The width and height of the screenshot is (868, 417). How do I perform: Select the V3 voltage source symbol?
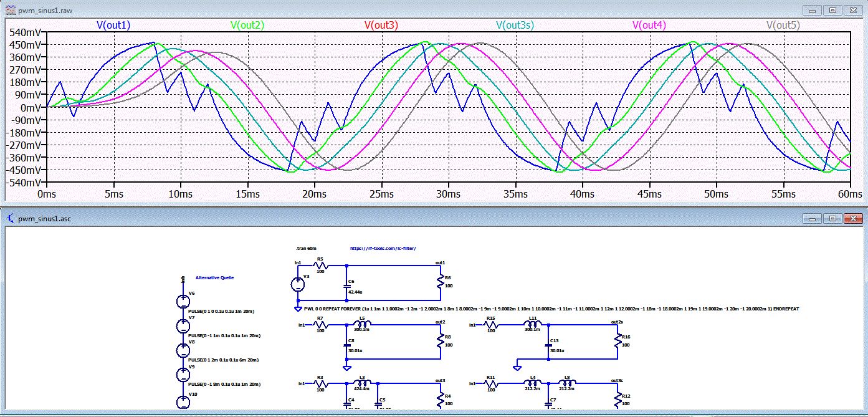click(x=298, y=285)
